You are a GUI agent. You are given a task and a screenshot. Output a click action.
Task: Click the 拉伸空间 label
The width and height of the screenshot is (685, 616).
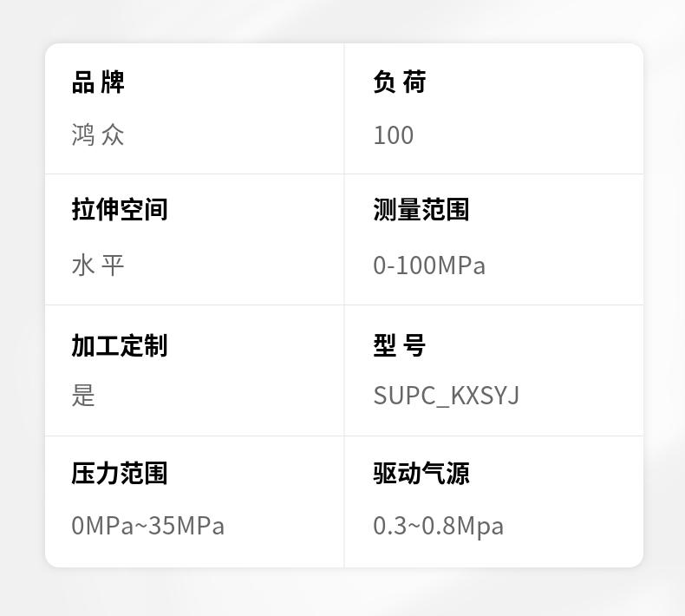coord(120,209)
